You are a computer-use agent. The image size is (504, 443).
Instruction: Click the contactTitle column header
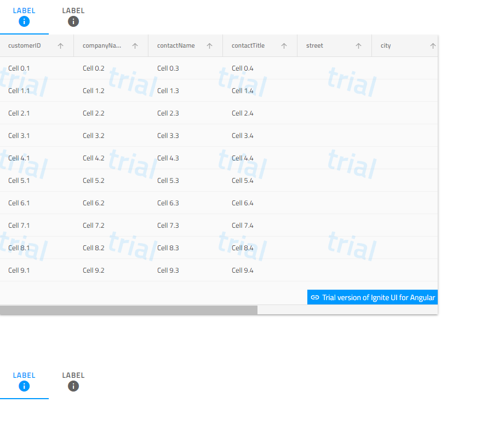(260, 45)
